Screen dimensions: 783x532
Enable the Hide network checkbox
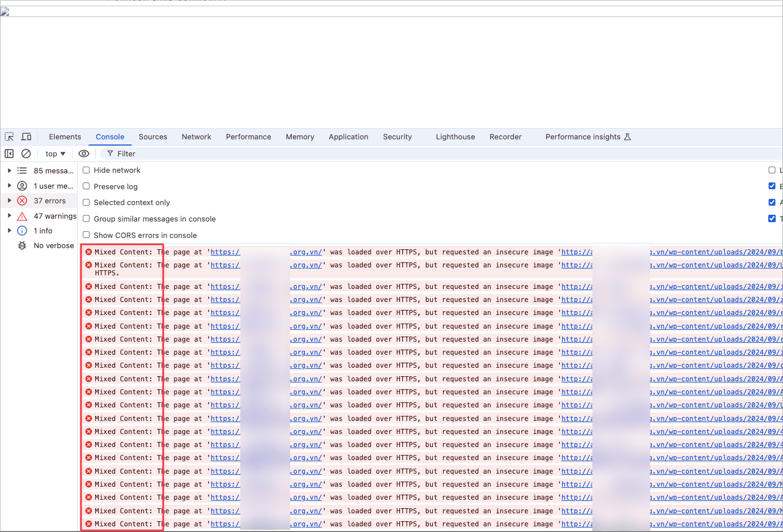pyautogui.click(x=86, y=170)
